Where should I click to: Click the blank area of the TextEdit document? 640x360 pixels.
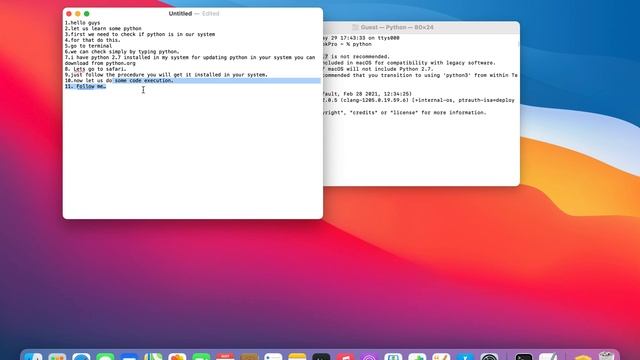[193, 155]
